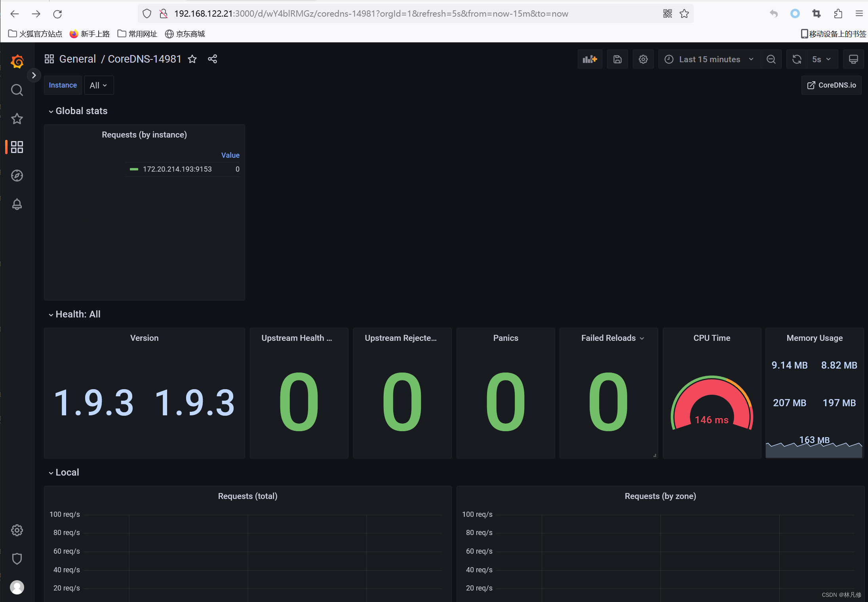This screenshot has width=868, height=602.
Task: Open the Requests (by zone) panel title
Action: (660, 496)
